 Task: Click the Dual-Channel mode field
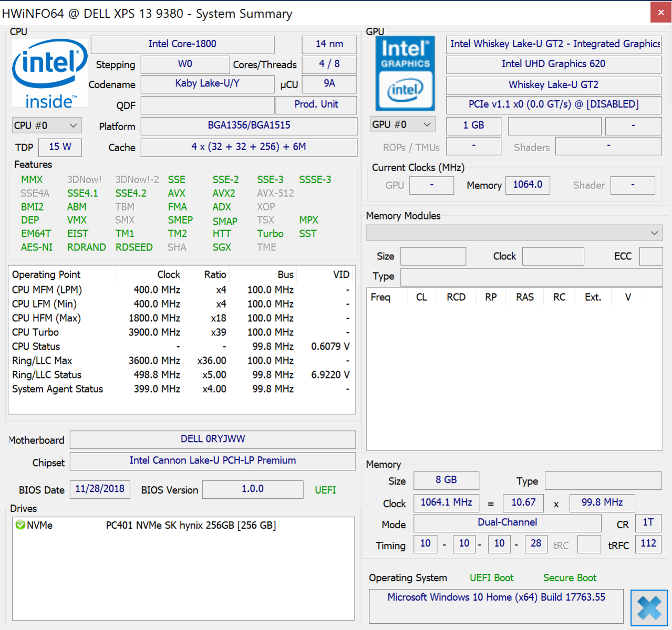[x=508, y=523]
